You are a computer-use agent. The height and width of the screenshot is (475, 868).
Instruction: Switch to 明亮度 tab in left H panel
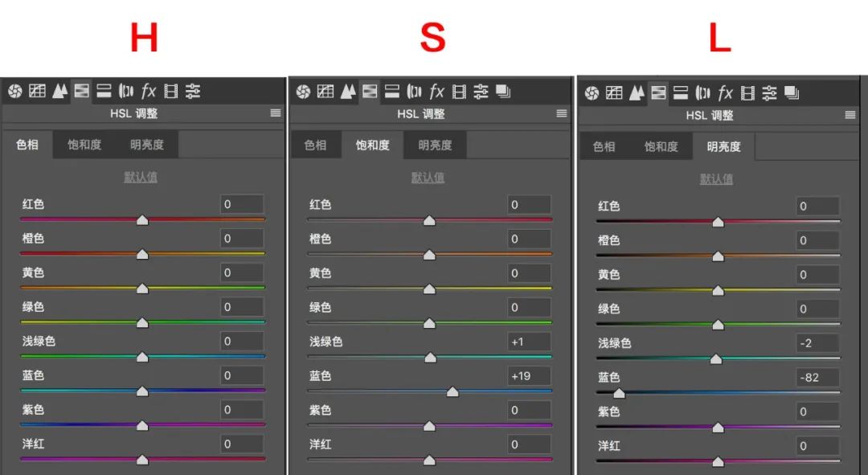click(147, 145)
